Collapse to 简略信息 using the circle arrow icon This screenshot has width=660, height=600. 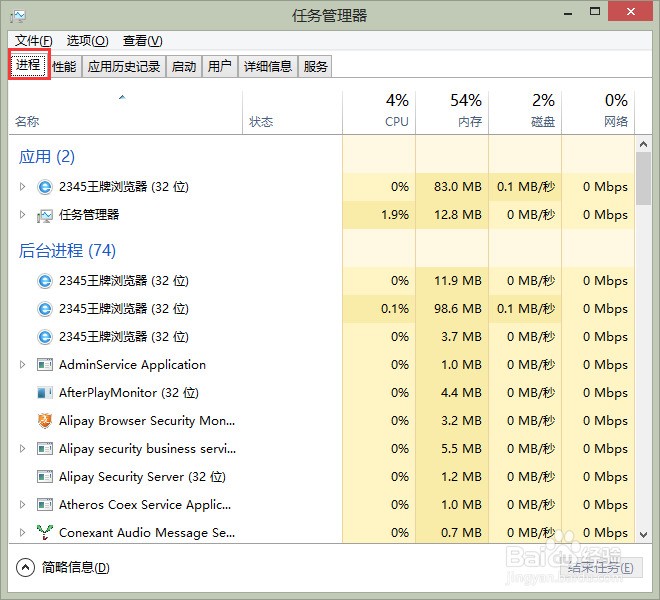(x=25, y=568)
